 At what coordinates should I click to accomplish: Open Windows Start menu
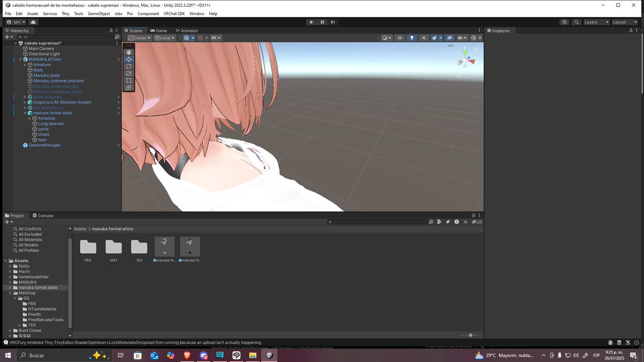(x=9, y=355)
